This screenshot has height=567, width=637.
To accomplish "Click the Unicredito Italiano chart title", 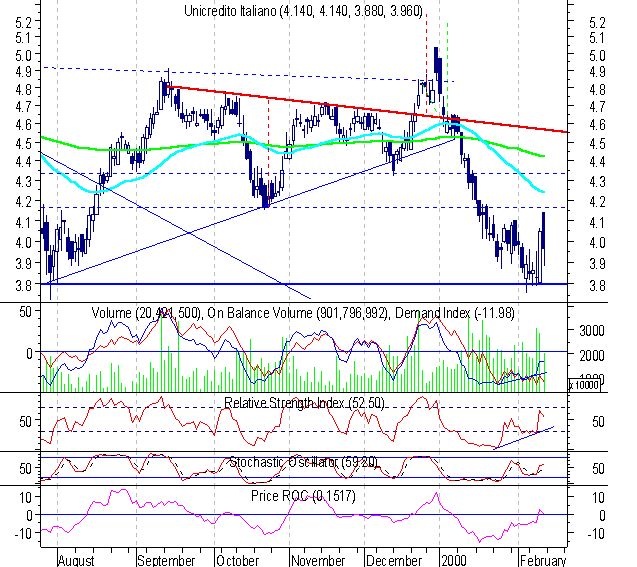I will coord(303,11).
